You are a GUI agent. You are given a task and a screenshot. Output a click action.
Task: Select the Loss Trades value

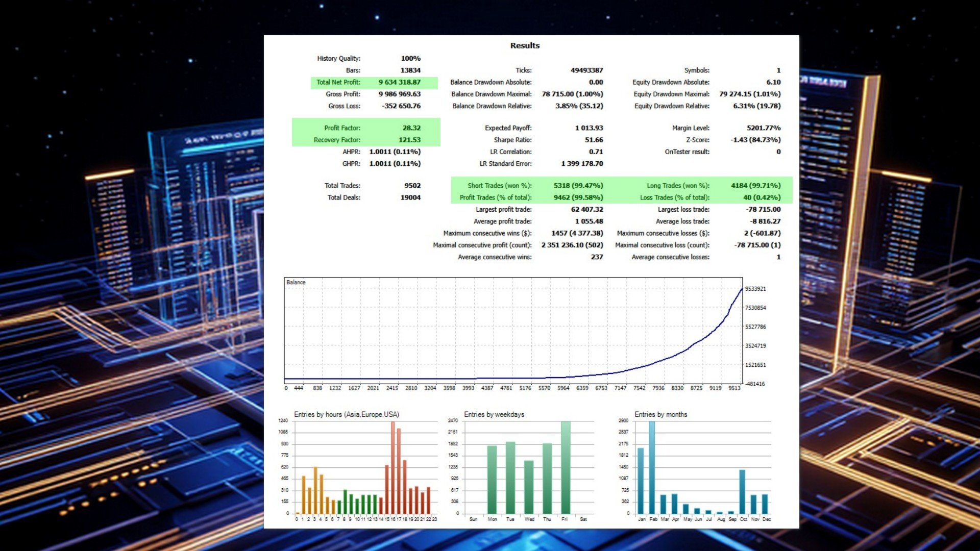click(762, 197)
